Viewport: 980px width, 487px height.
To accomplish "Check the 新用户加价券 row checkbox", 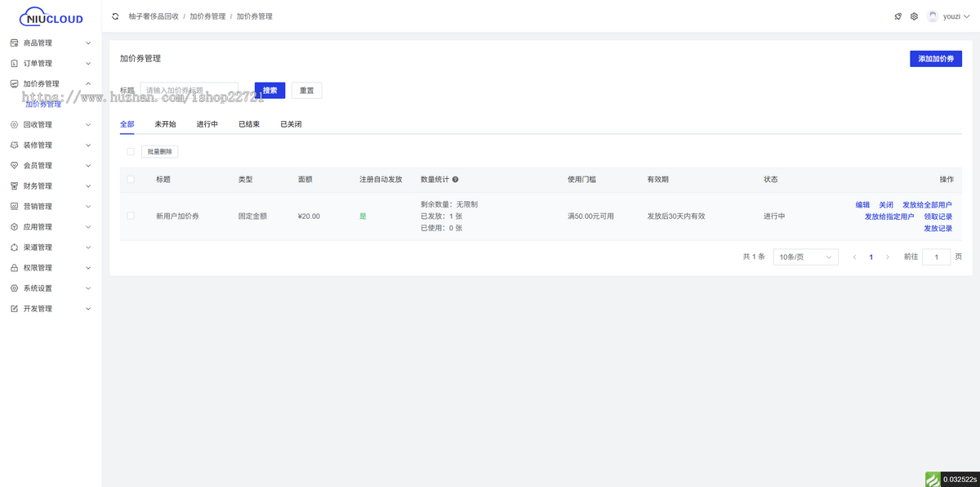I will pyautogui.click(x=131, y=216).
